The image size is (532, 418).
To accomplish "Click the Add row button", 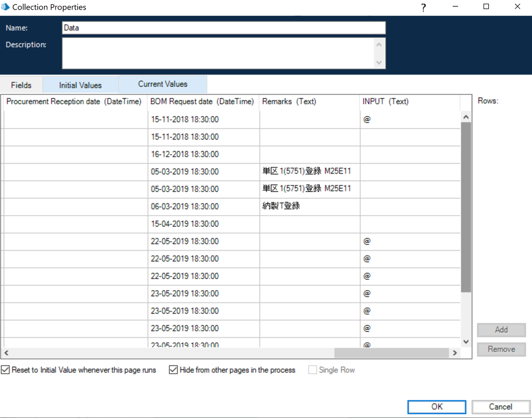I will [501, 330].
